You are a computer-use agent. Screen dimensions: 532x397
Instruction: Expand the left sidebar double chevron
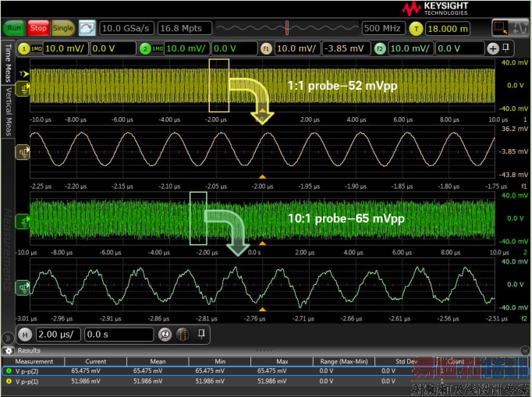point(8,338)
